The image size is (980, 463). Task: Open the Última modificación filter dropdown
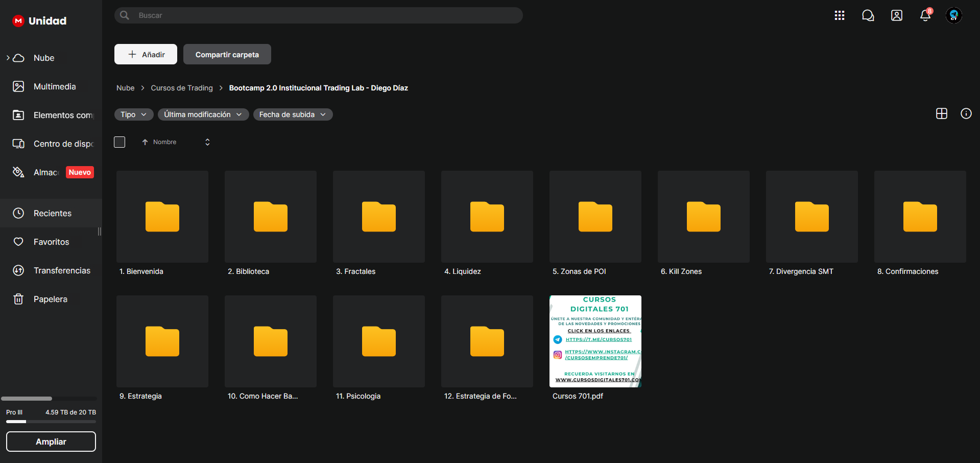click(203, 114)
